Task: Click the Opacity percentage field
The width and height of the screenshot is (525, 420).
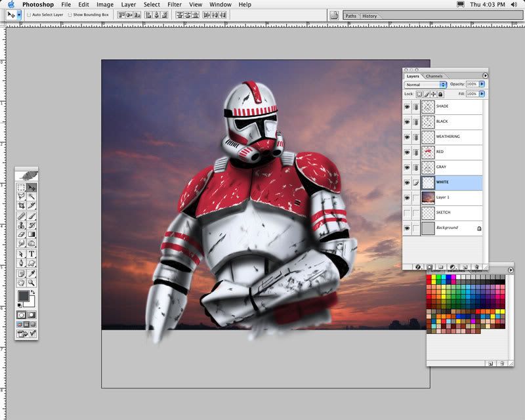Action: pyautogui.click(x=472, y=84)
